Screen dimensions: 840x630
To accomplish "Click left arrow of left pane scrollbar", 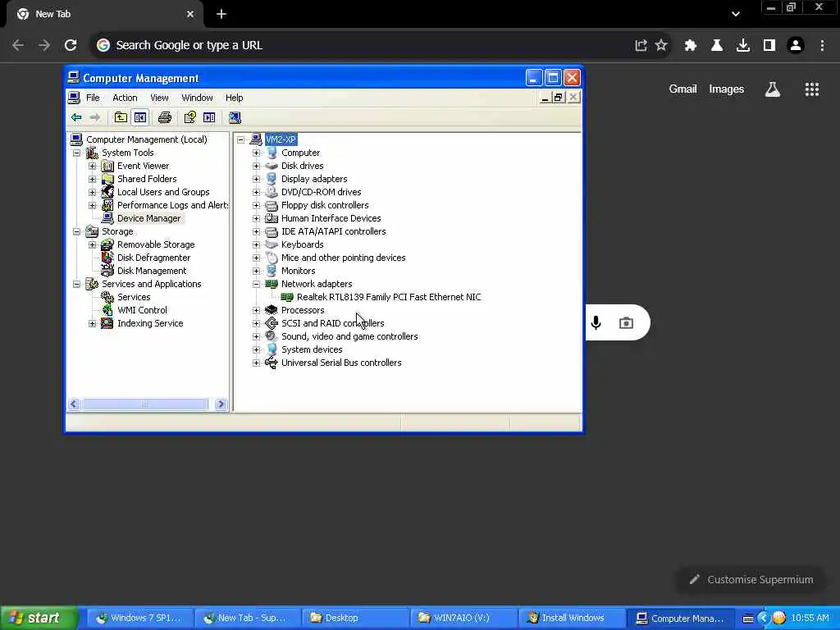I will click(74, 404).
